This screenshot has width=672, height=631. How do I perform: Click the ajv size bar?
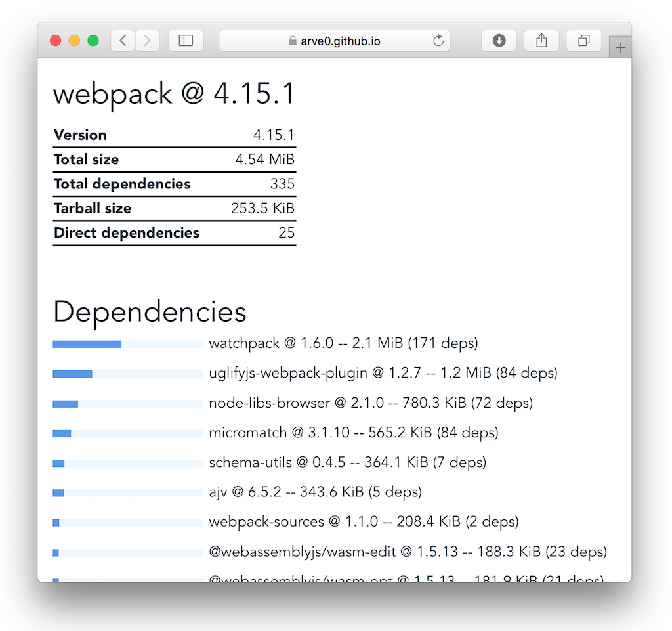click(x=128, y=493)
